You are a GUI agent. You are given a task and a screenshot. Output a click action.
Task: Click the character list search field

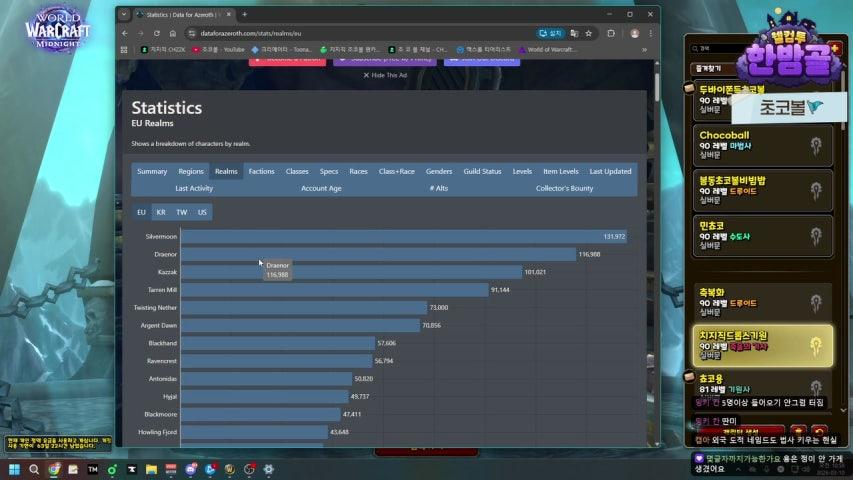coord(718,49)
